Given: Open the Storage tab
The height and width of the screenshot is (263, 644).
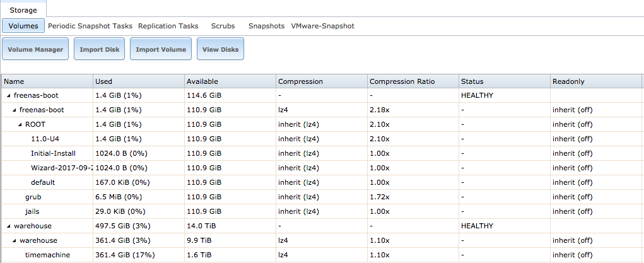Looking at the screenshot, I should click(x=23, y=10).
